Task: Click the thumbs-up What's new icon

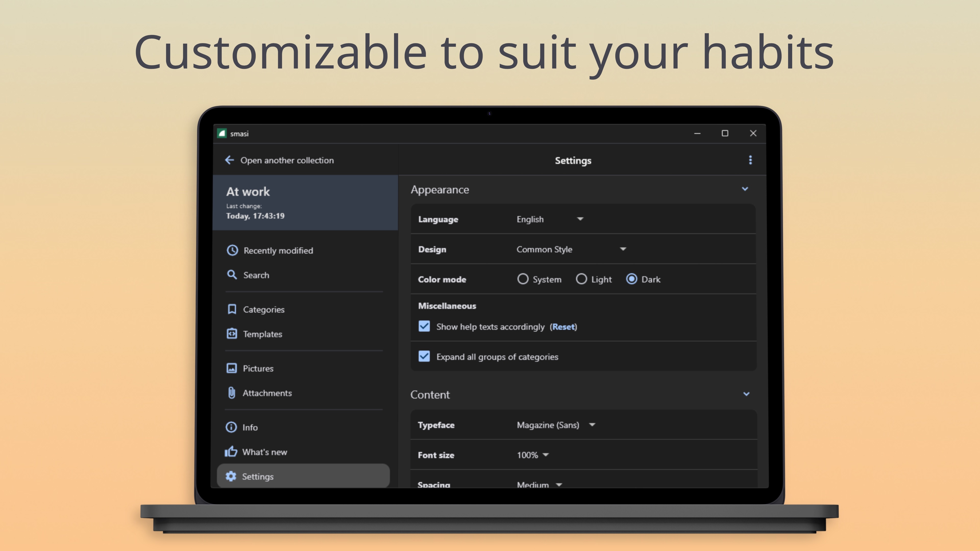Action: click(x=230, y=451)
